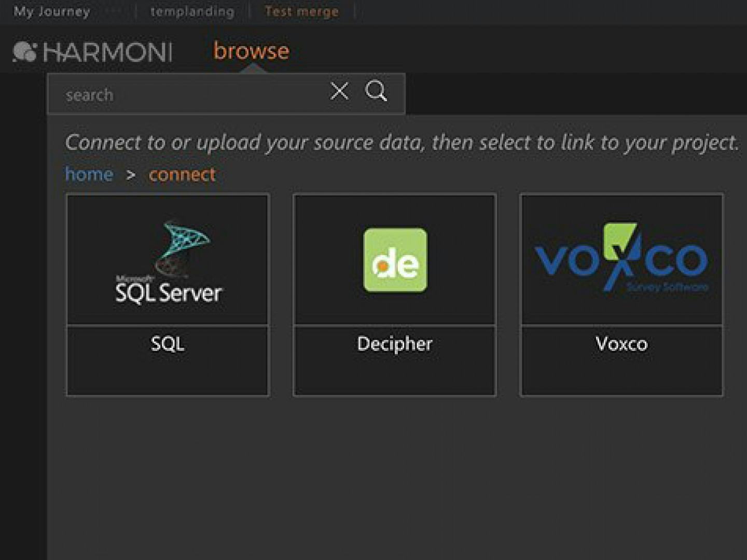747x560 pixels.
Task: Click the breadcrumb separator arrow
Action: click(x=131, y=175)
